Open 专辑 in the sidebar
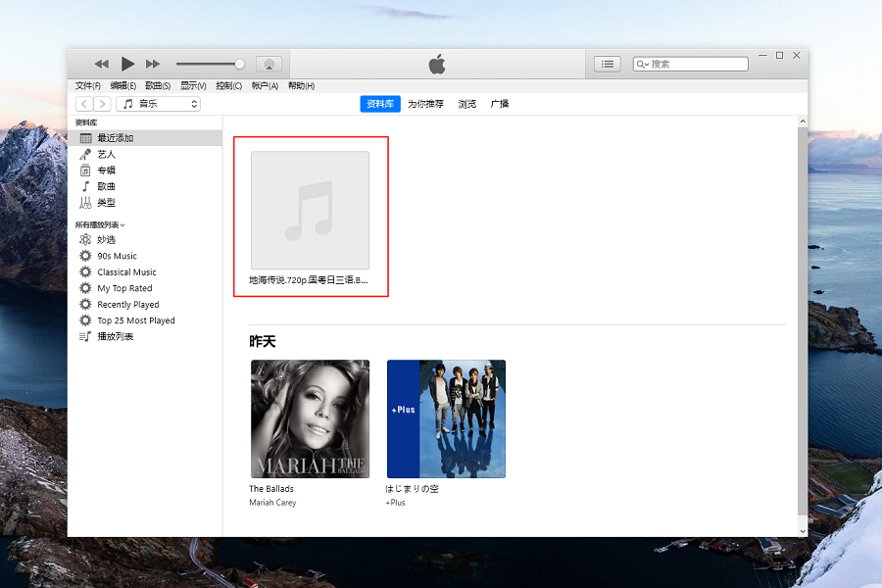The height and width of the screenshot is (588, 882). [x=106, y=171]
